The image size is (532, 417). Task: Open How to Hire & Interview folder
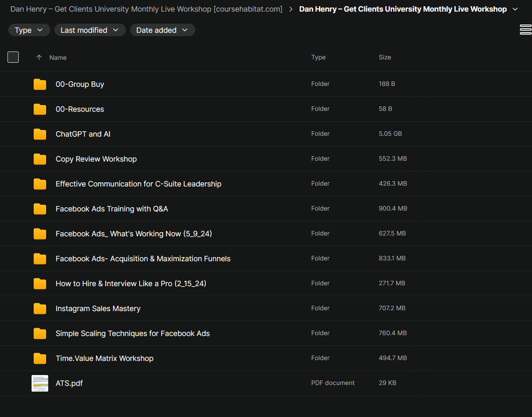coord(131,284)
